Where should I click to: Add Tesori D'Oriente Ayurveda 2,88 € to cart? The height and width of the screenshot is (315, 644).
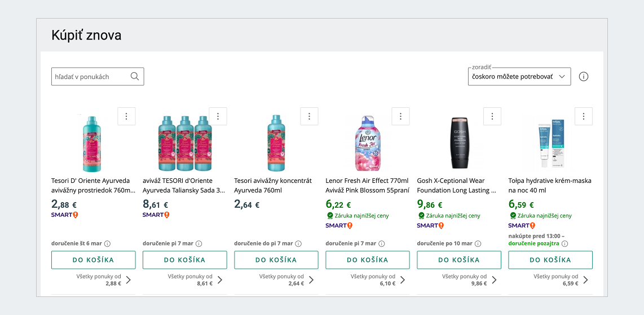tap(93, 260)
